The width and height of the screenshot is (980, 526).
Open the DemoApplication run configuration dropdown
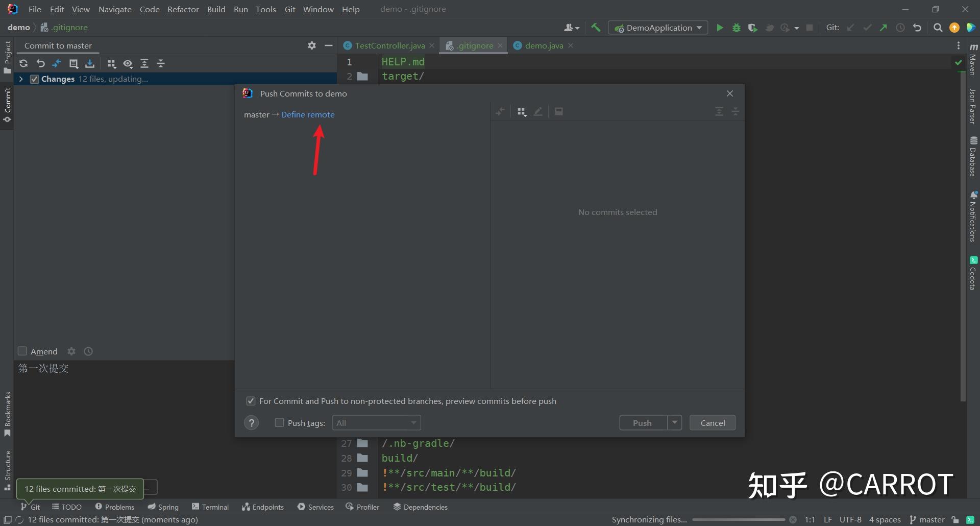click(x=658, y=28)
